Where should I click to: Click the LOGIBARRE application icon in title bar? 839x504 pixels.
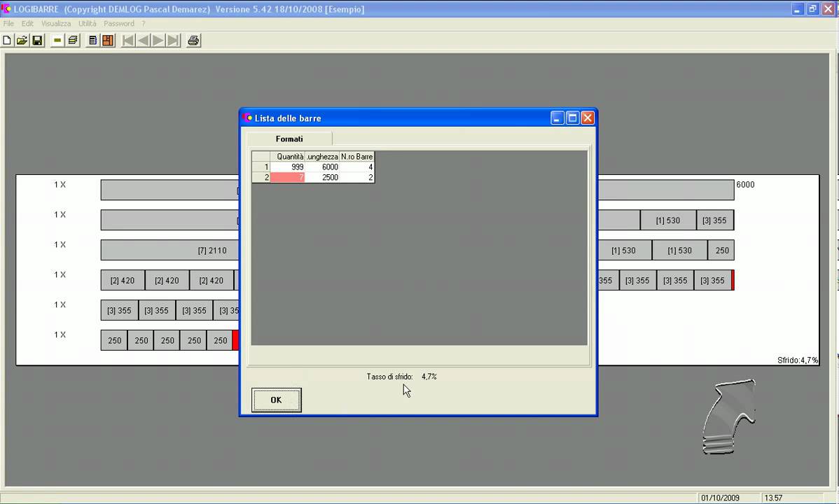6,9
